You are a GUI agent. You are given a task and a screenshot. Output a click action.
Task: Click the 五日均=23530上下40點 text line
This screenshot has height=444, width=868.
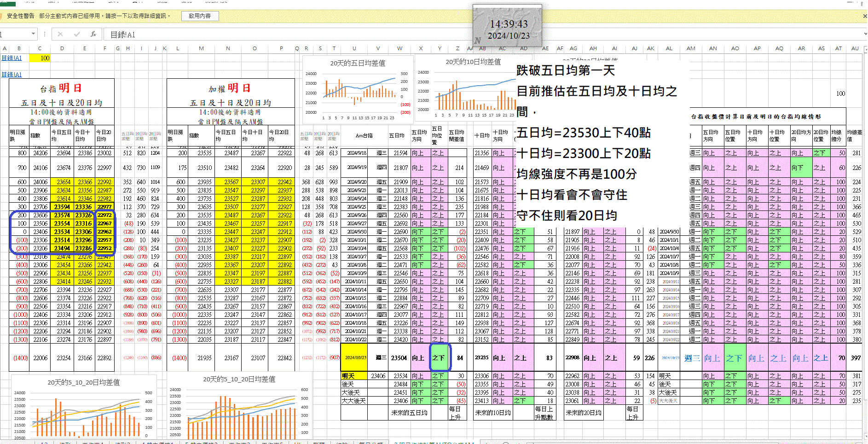click(x=584, y=133)
